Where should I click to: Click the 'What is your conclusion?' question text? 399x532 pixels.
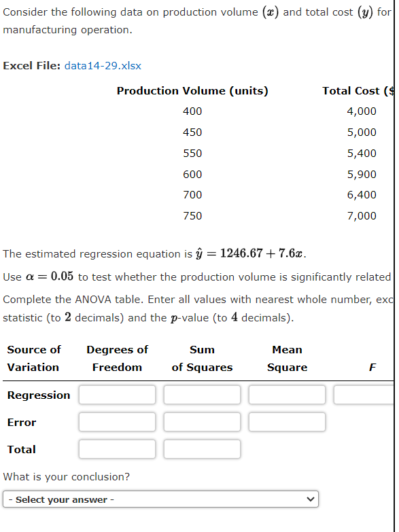pos(66,477)
